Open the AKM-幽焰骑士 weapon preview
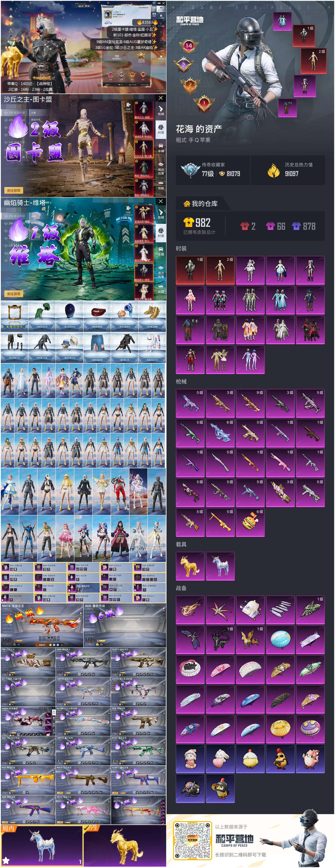 pyautogui.click(x=83, y=662)
